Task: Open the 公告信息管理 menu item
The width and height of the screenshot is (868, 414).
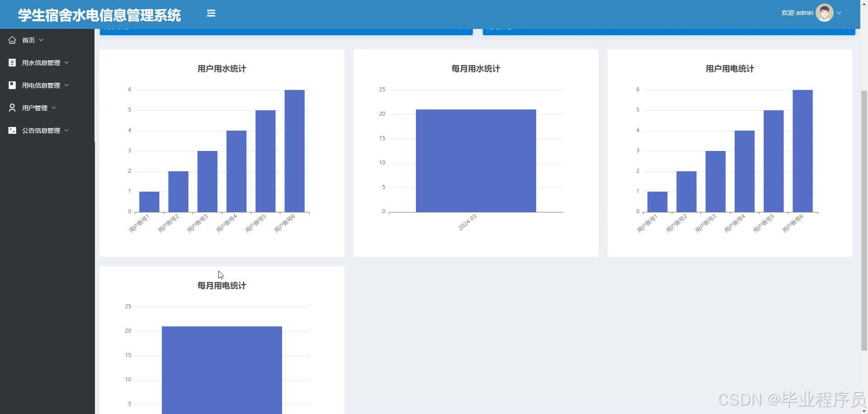Action: pyautogui.click(x=47, y=131)
